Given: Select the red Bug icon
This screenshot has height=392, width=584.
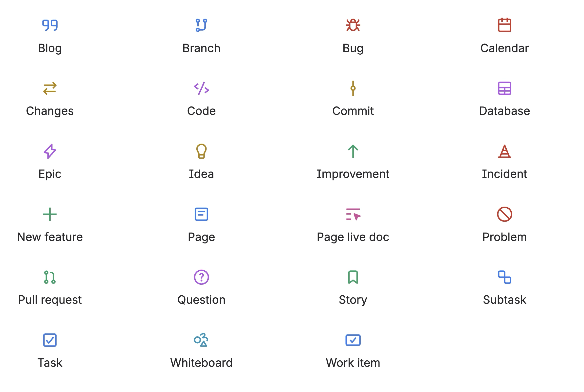Looking at the screenshot, I should 353,25.
